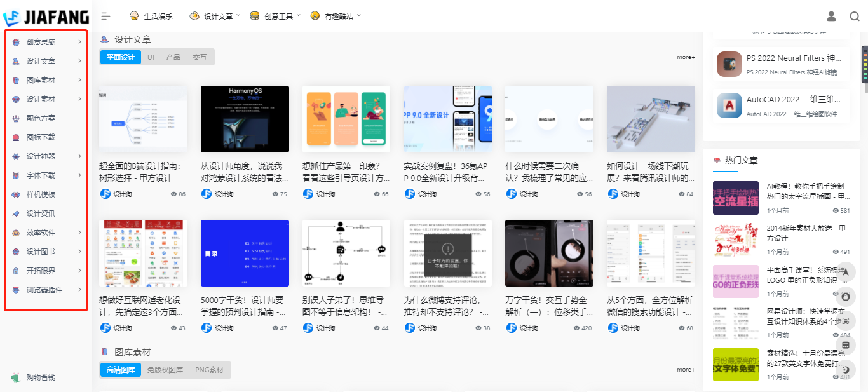Click the 开拓眼界 sidebar icon

tap(16, 271)
